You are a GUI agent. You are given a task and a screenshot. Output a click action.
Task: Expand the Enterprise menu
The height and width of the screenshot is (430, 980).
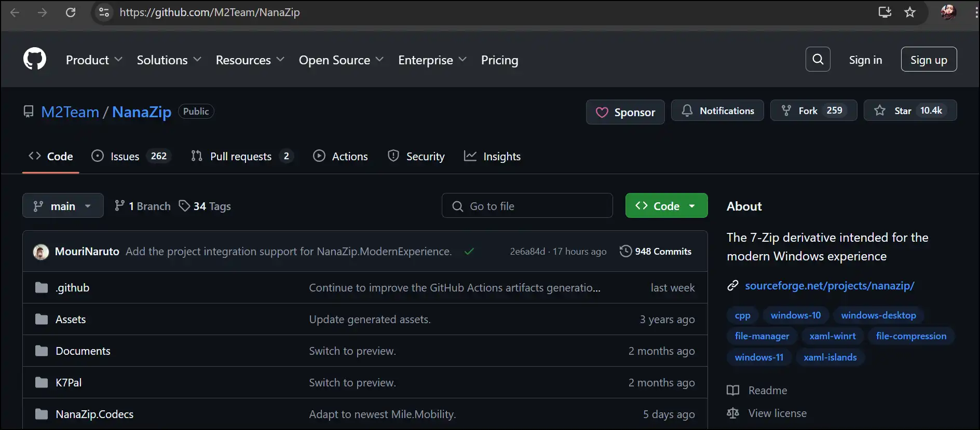(x=432, y=60)
